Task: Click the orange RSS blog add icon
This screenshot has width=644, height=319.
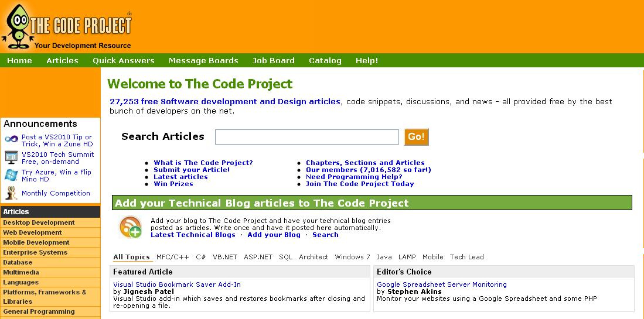Action: pyautogui.click(x=131, y=227)
